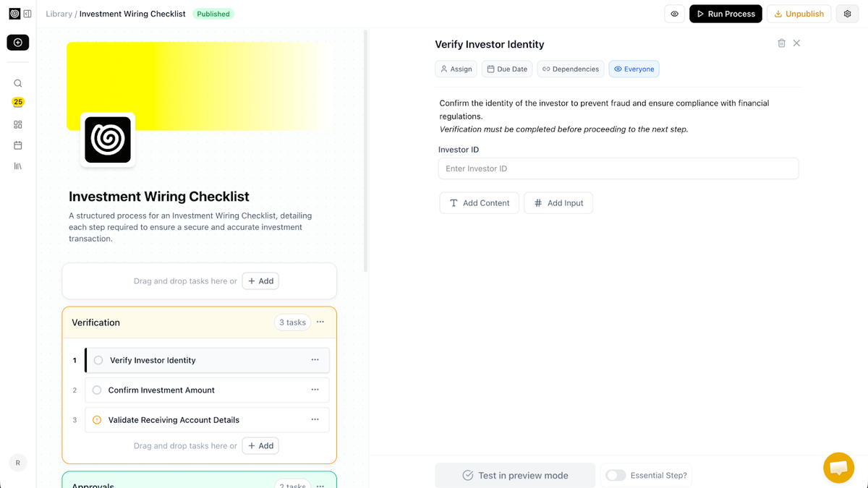Click the create new button in sidebar
This screenshot has height=488, width=868.
tap(17, 42)
